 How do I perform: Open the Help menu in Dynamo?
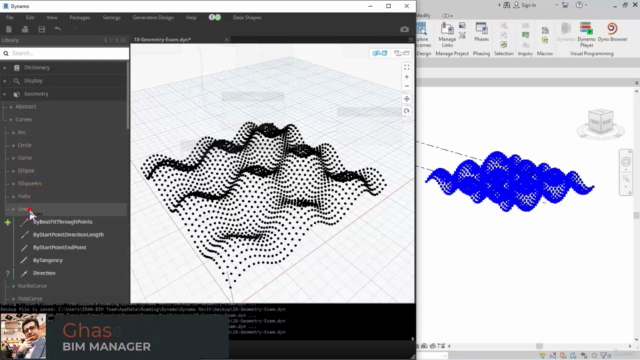point(191,18)
